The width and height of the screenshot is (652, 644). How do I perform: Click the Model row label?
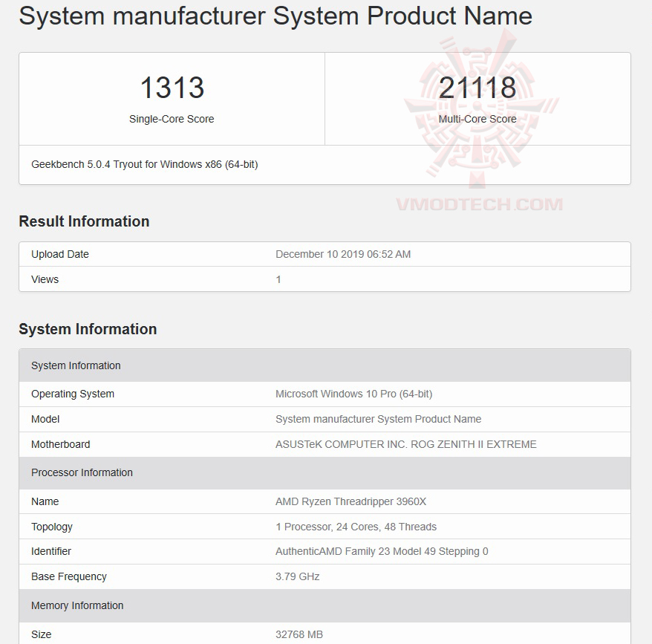pyautogui.click(x=45, y=420)
